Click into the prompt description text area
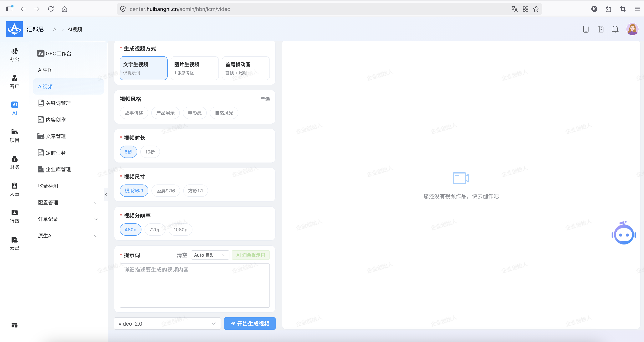644x342 pixels. [195, 285]
